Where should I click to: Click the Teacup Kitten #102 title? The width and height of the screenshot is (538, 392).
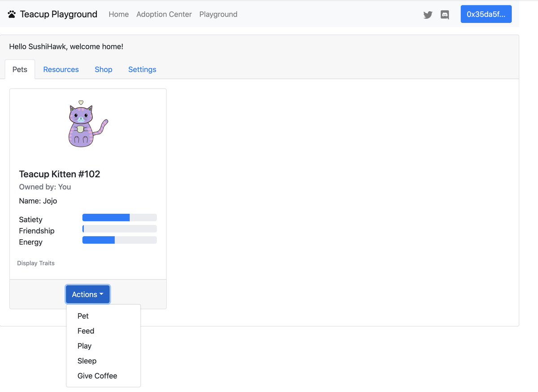click(60, 174)
